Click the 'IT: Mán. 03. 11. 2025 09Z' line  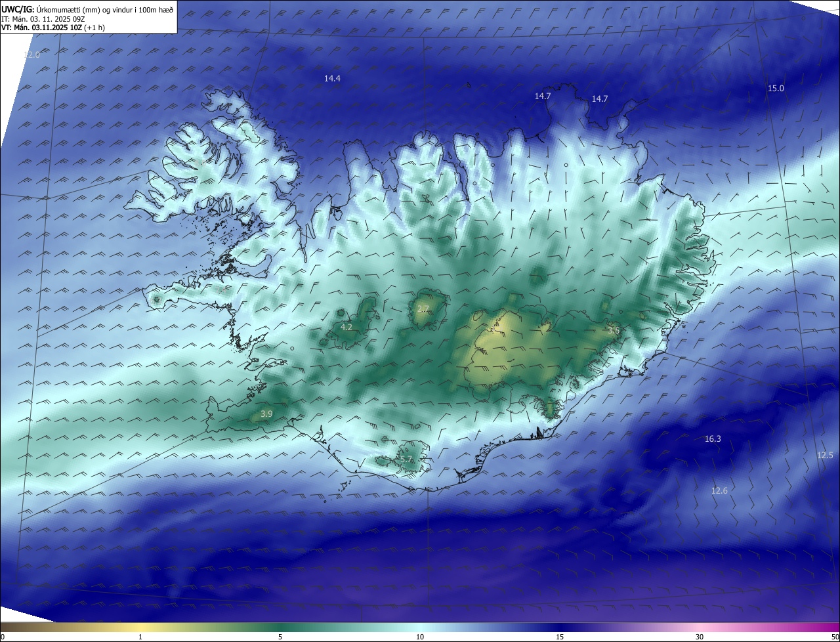click(43, 19)
